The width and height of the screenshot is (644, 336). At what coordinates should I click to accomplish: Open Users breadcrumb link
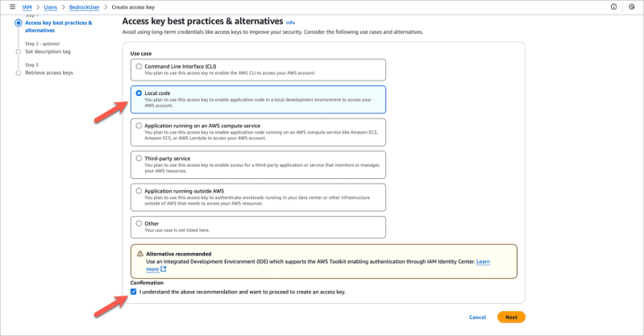point(51,7)
